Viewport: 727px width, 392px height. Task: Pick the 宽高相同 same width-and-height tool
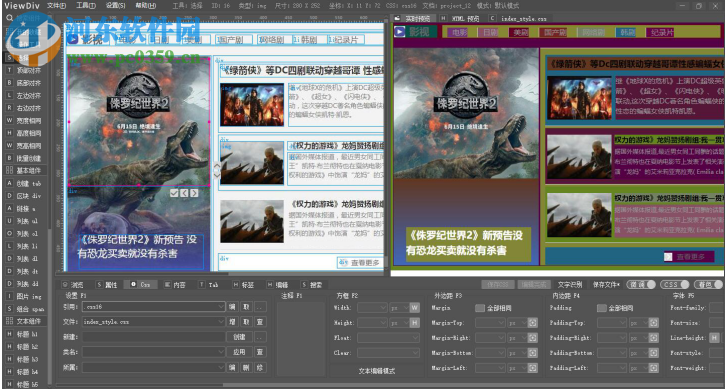click(25, 146)
